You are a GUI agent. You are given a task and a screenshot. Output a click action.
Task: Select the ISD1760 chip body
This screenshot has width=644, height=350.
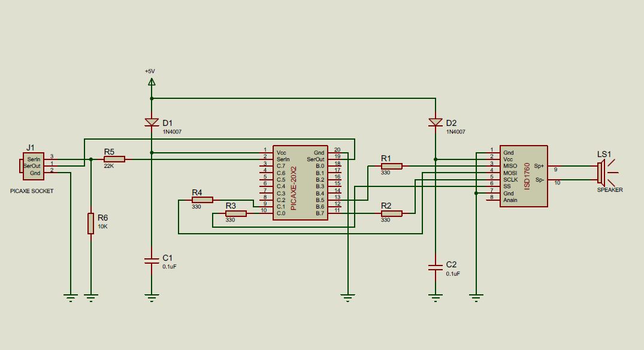click(x=524, y=176)
